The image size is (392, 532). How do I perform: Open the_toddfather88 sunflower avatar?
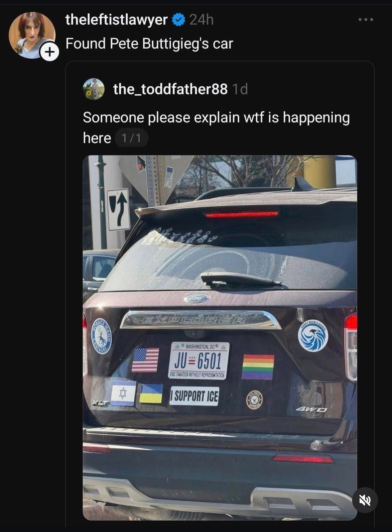93,89
